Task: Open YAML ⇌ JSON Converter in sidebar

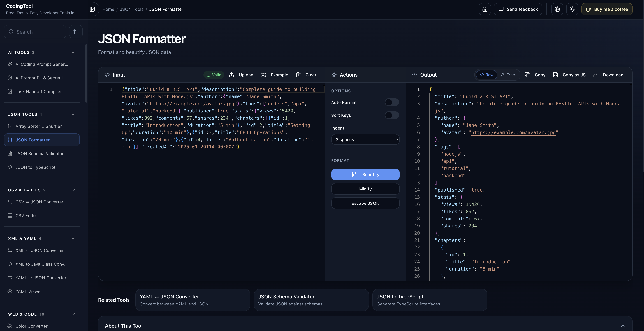Action: pos(42,278)
